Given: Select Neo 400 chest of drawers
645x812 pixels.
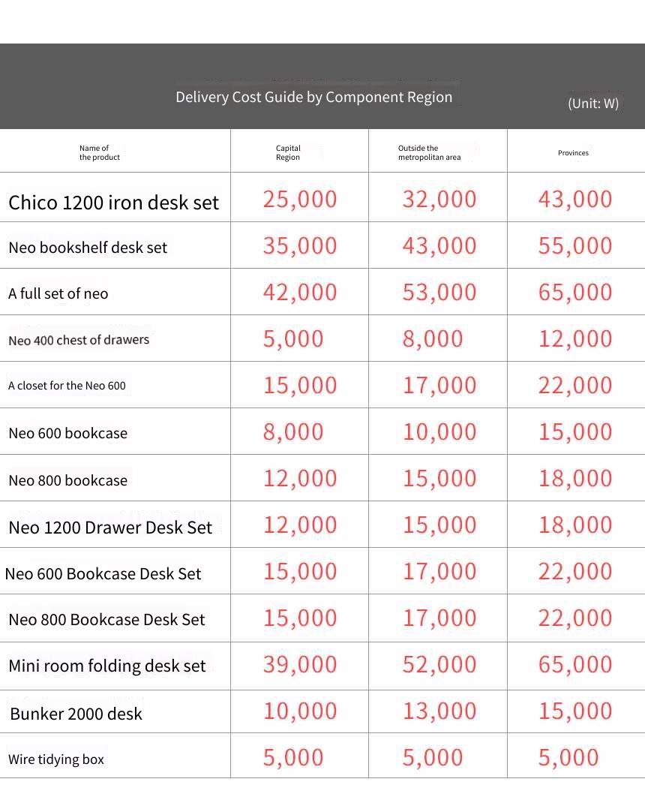Looking at the screenshot, I should pyautogui.click(x=79, y=340).
